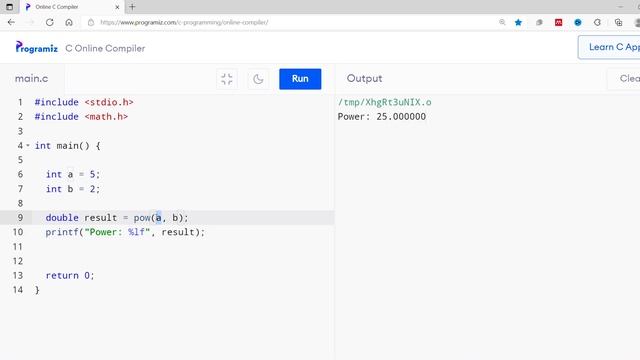Collapse the editor using the fullscreen icon
This screenshot has height=360, width=640.
pyautogui.click(x=227, y=79)
